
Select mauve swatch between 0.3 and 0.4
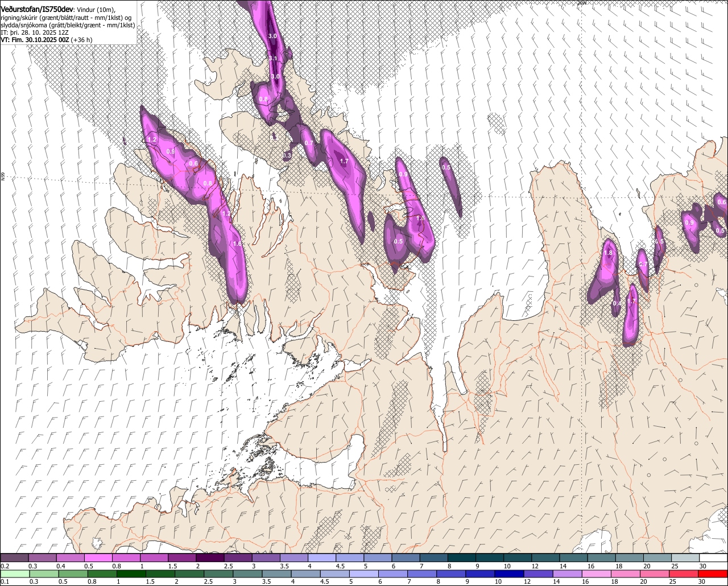(42, 558)
